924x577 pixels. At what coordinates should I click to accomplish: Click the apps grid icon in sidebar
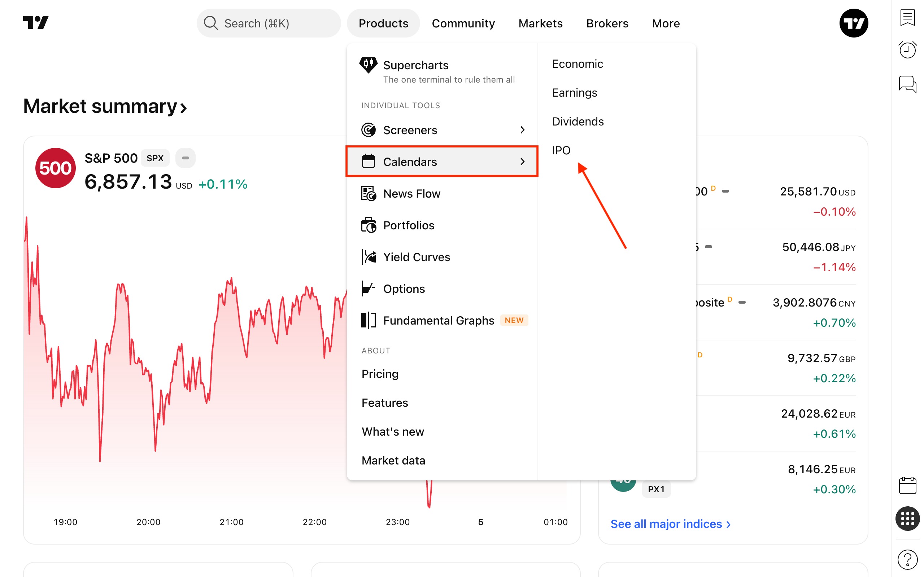point(907,519)
